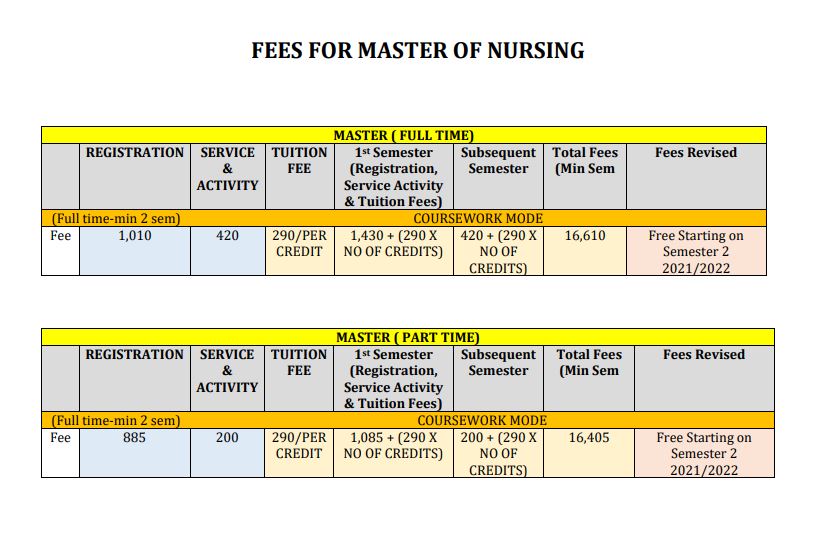Image resolution: width=817 pixels, height=540 pixels.
Task: Select the full-time "290/PER CREDIT" tuition cell
Action: point(299,244)
